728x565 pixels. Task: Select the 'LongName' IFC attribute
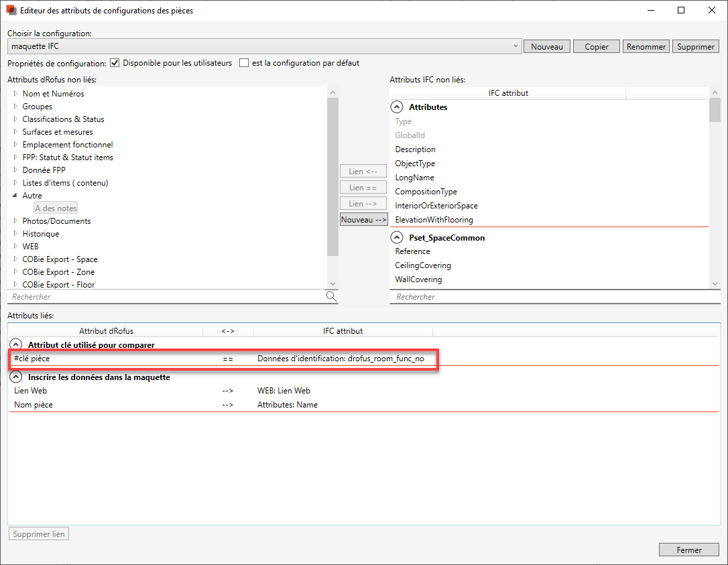(x=414, y=178)
